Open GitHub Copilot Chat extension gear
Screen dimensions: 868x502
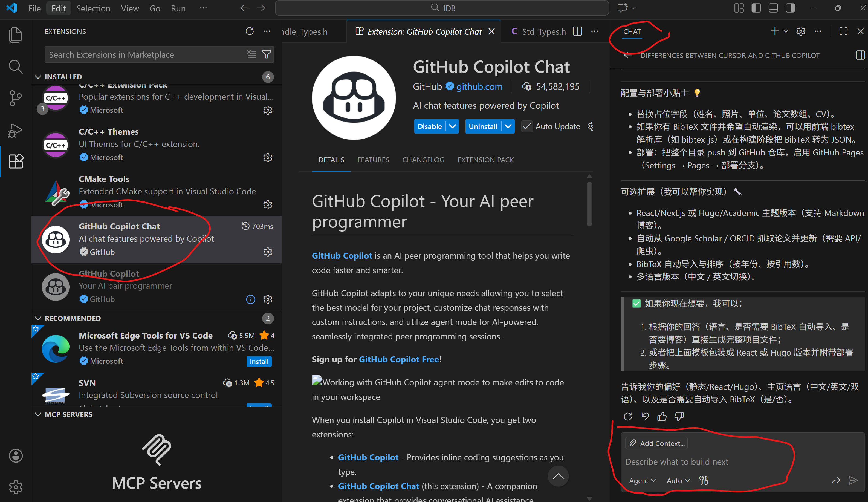coord(268,252)
